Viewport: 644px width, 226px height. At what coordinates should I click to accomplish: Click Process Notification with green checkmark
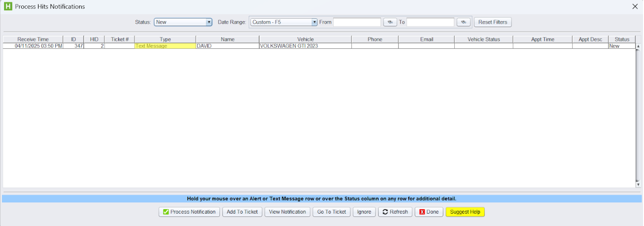click(x=189, y=212)
